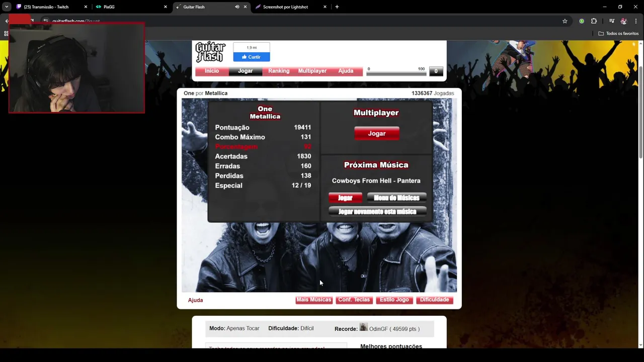Open Dificuldade options
The width and height of the screenshot is (644, 362).
[435, 300]
